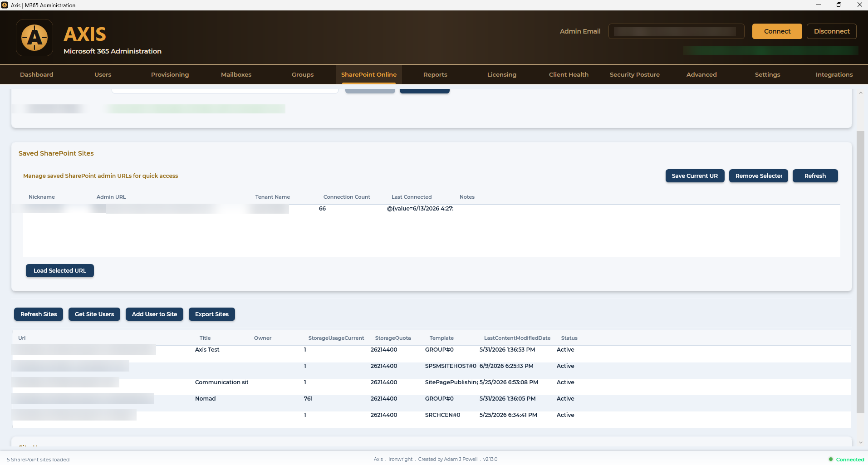
Task: Open the Client Health tab
Action: pos(569,74)
